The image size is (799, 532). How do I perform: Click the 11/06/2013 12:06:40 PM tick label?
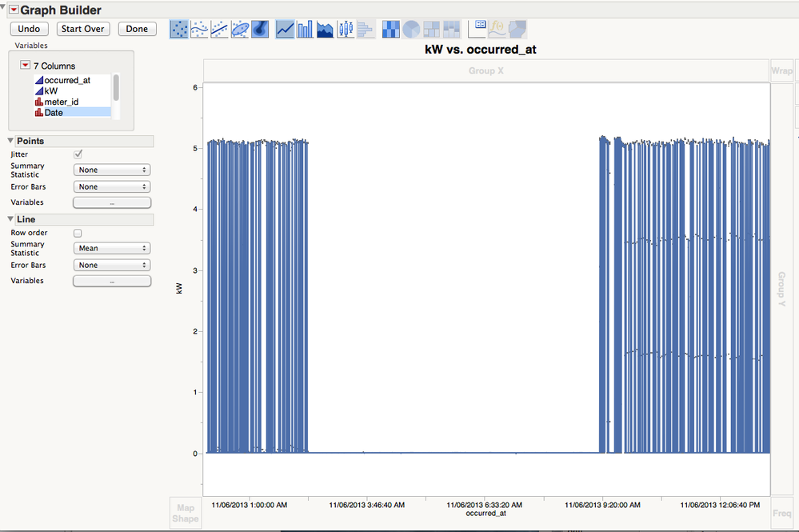tap(720, 505)
